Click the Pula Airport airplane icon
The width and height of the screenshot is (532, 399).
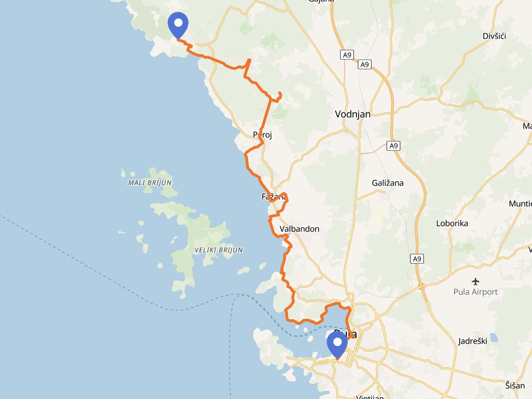point(476,281)
